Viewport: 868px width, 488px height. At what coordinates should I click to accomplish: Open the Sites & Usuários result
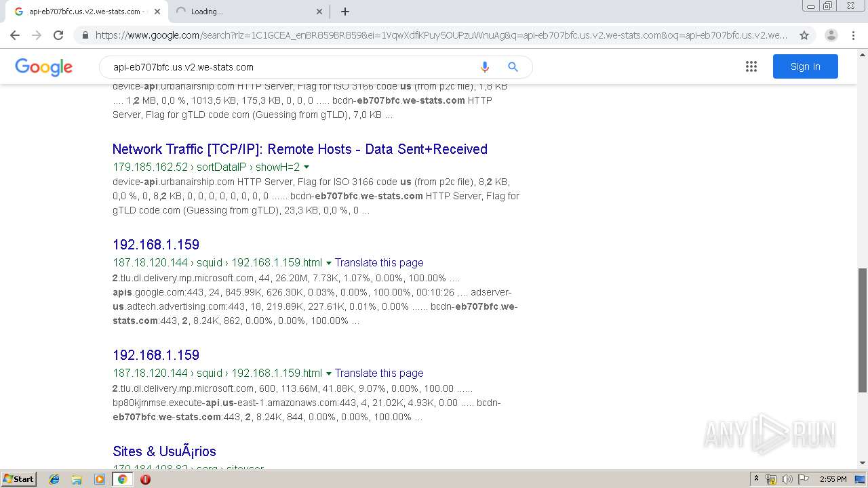[164, 451]
